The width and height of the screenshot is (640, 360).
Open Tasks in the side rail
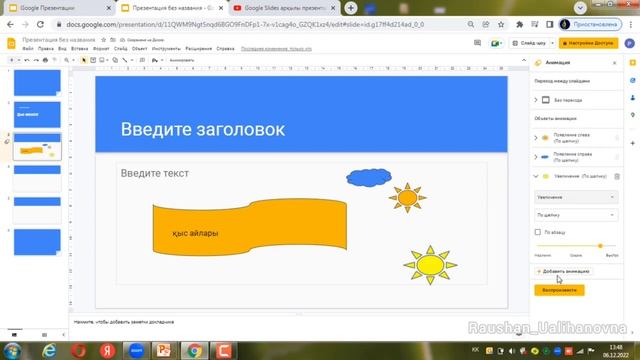tap(633, 80)
